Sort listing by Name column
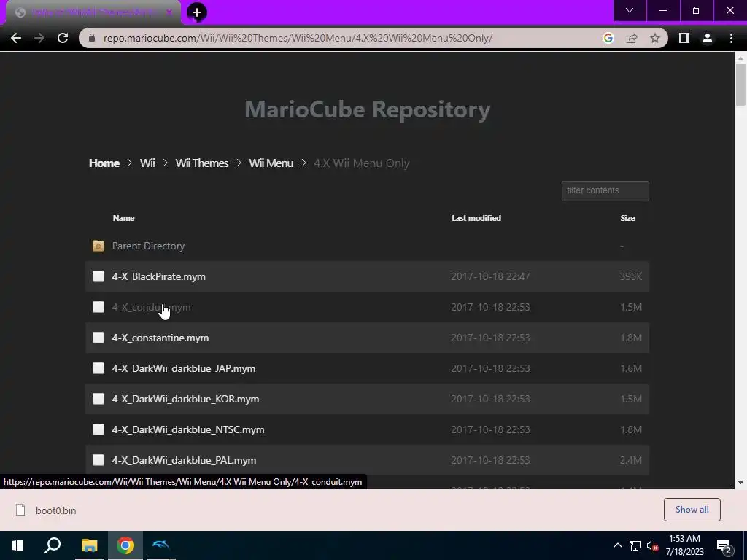This screenshot has height=560, width=747. tap(123, 218)
